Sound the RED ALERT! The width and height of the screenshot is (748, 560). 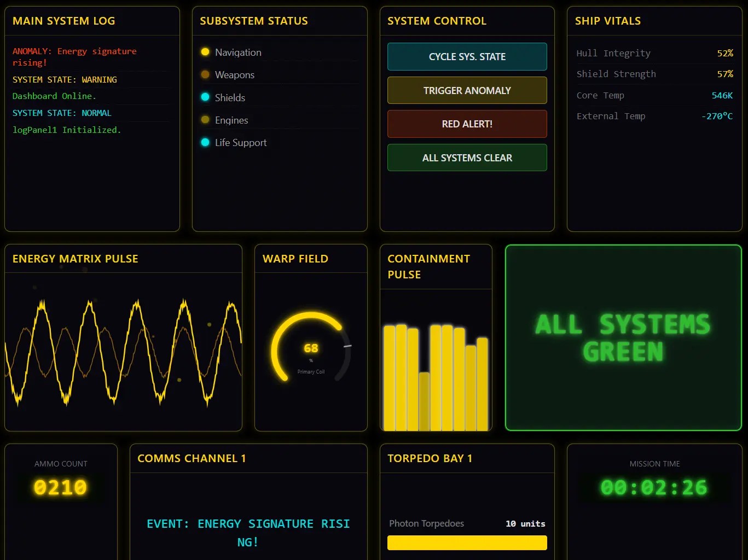[x=467, y=124]
